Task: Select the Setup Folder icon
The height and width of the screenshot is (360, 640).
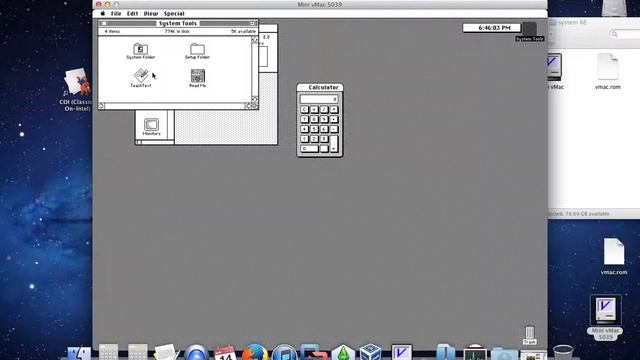Action: [x=198, y=49]
